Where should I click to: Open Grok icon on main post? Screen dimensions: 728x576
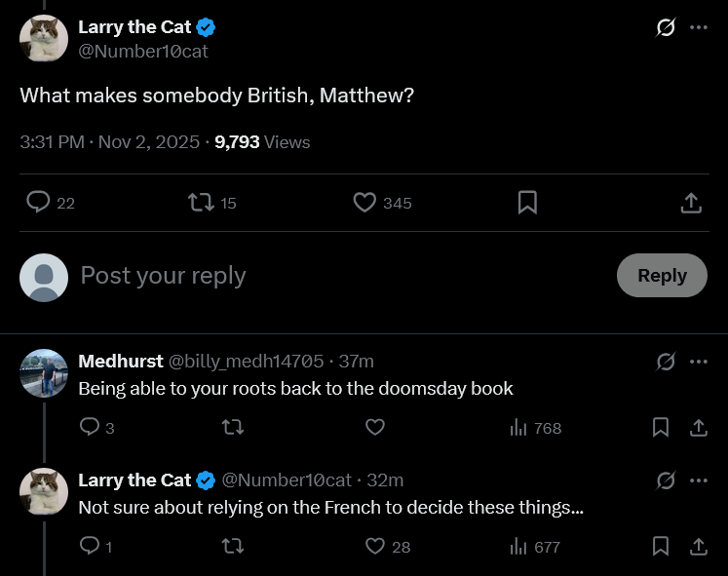pos(666,27)
